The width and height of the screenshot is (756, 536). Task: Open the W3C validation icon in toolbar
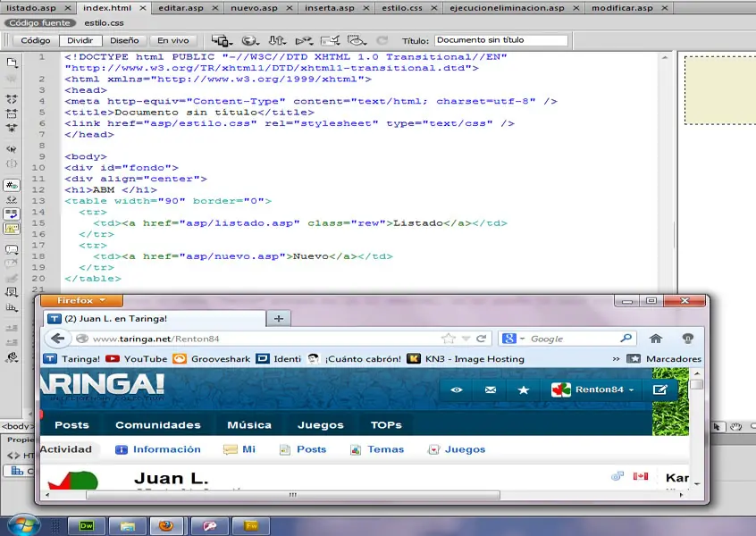[x=304, y=40]
